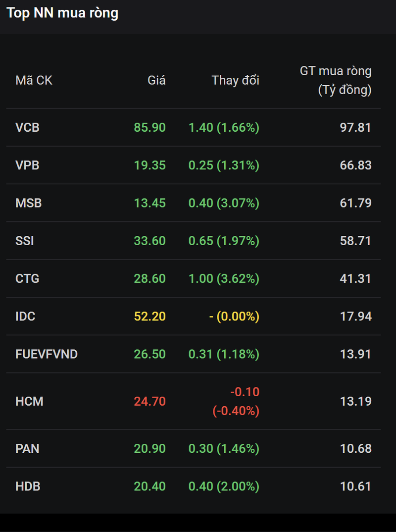Select the HCM red price 24.70

(x=149, y=401)
